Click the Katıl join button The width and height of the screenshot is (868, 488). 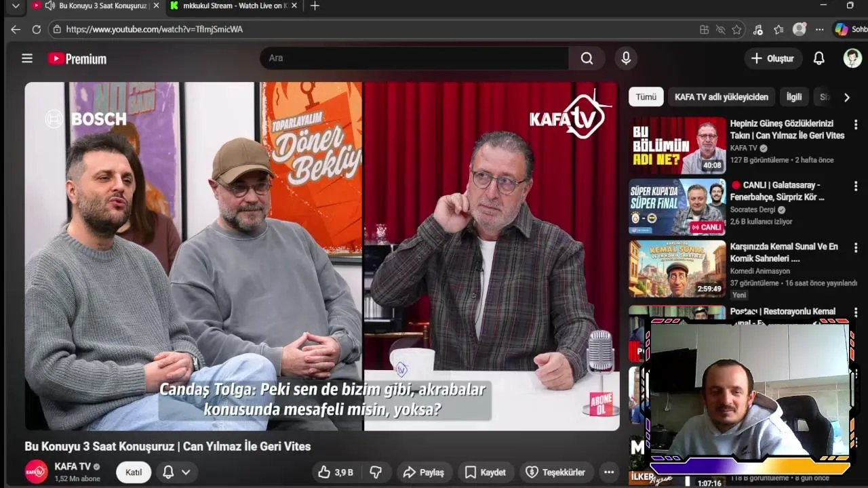tap(134, 472)
